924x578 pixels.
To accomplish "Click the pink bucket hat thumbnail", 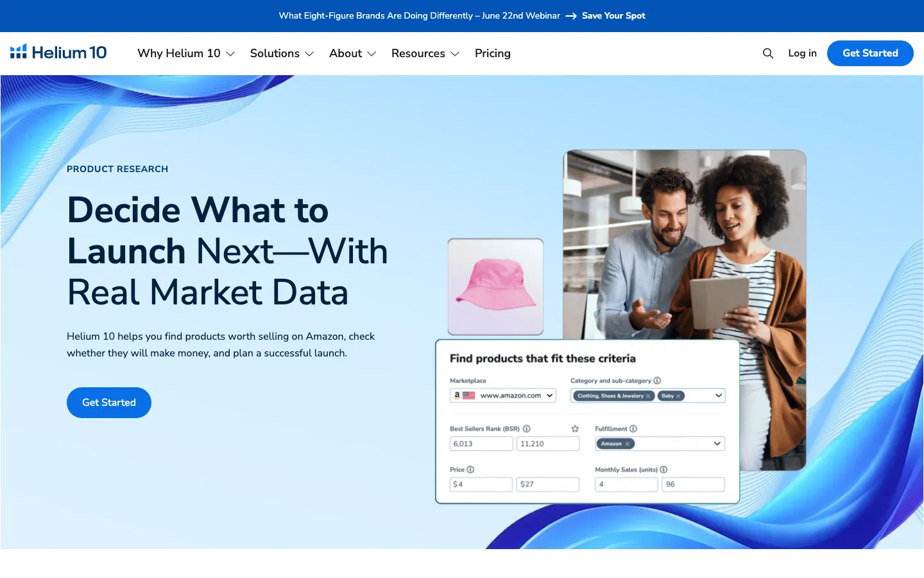I will 495,286.
